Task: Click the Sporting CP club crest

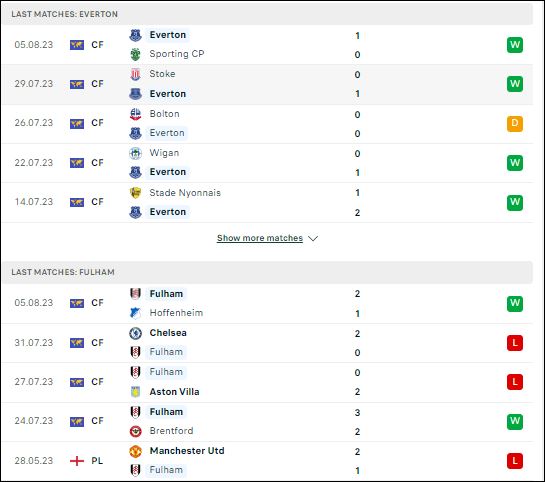Action: click(135, 55)
